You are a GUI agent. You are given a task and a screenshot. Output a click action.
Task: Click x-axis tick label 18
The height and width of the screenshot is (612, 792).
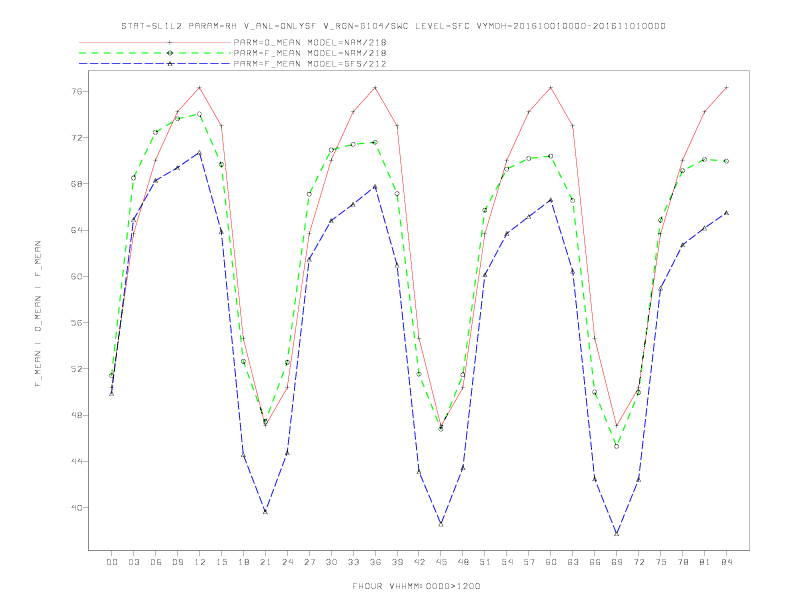[x=243, y=562]
